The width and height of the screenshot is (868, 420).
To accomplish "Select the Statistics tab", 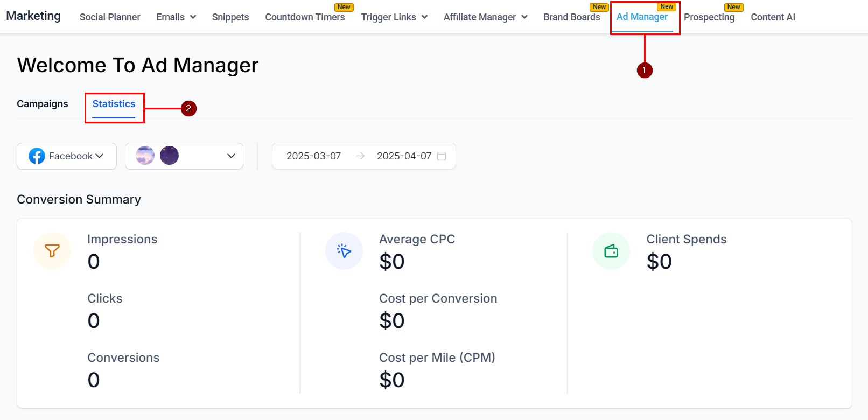I will pos(114,104).
